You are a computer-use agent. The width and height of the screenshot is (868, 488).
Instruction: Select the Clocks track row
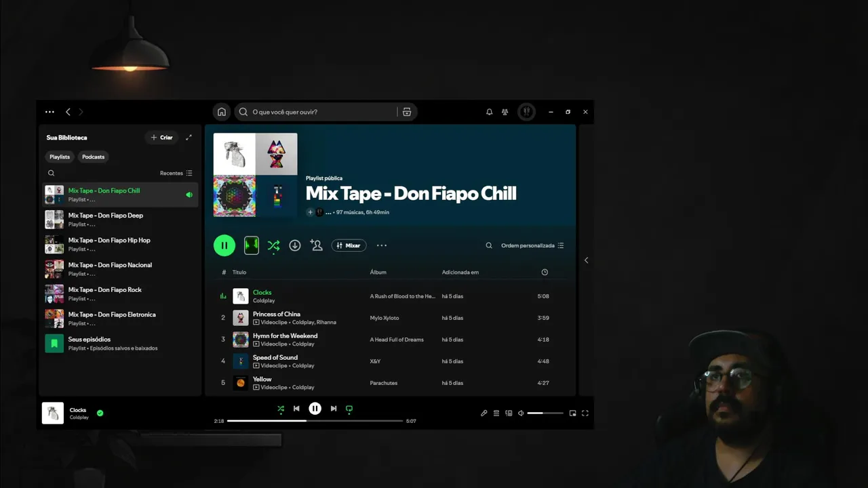(391, 296)
